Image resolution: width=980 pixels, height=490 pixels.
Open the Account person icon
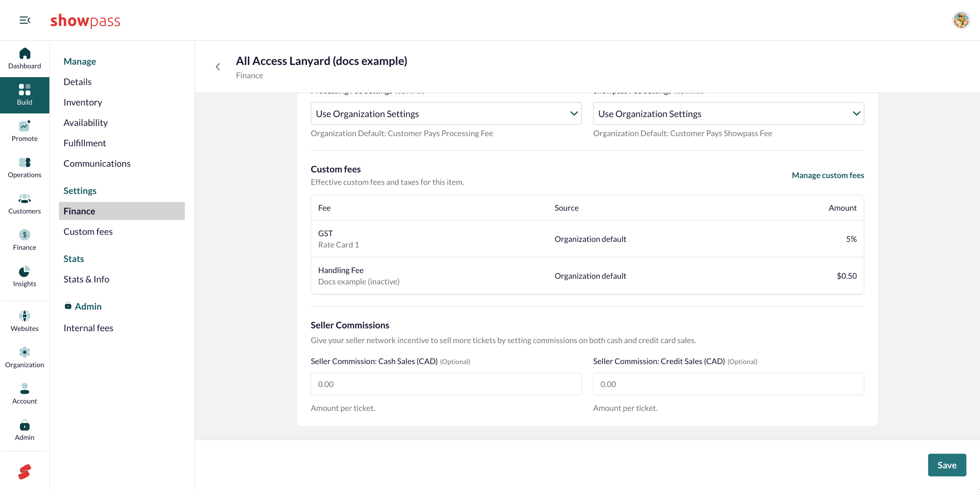pyautogui.click(x=25, y=388)
